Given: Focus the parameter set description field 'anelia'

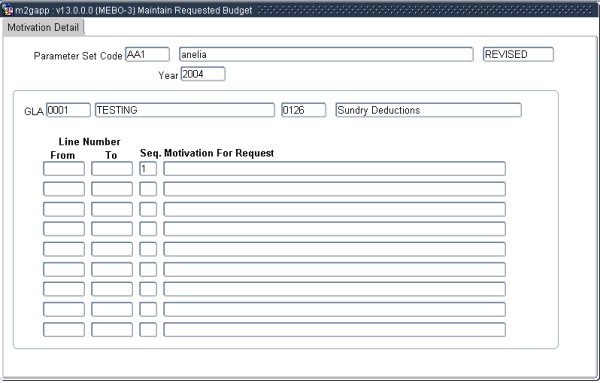Looking at the screenshot, I should [x=326, y=54].
